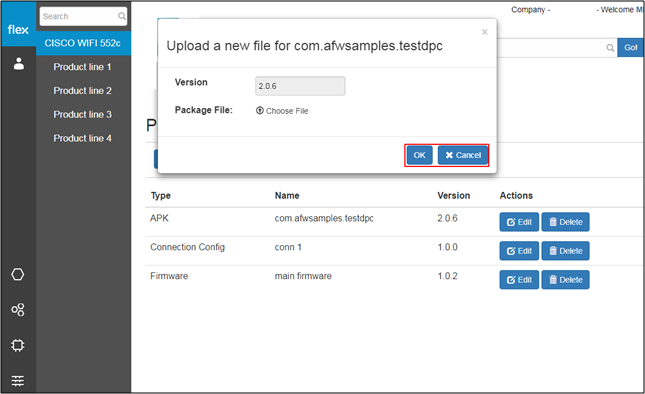Open the connected circles icon in sidebar
Screen dimensions: 645x394
[x=18, y=310]
